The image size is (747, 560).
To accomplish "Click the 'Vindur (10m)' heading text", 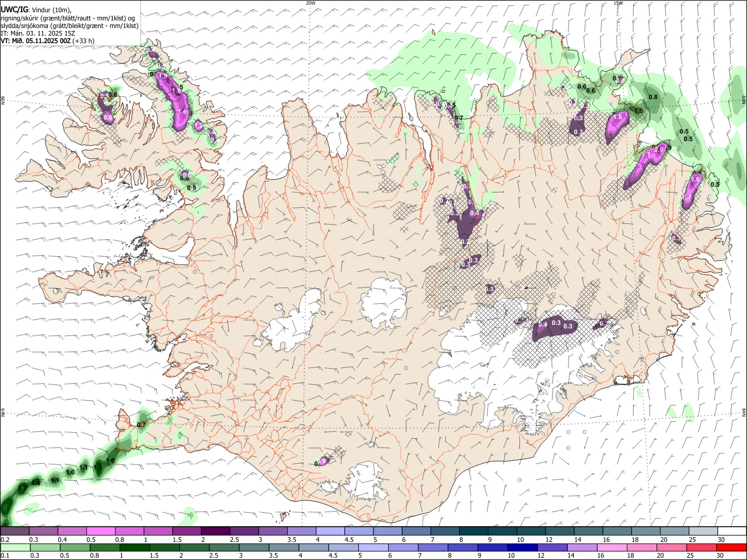I will [52, 10].
